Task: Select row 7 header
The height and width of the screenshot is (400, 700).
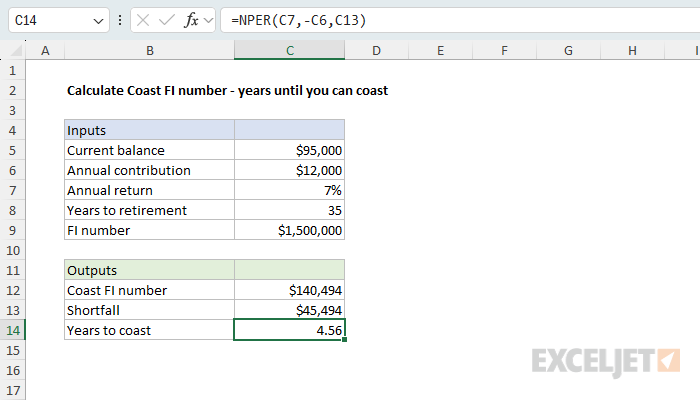Action: (12, 191)
